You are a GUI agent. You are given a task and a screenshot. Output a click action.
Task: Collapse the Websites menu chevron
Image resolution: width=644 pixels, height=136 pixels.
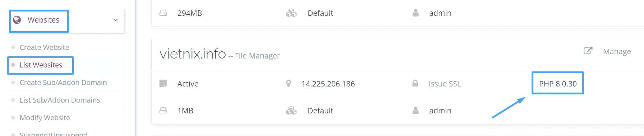click(116, 20)
